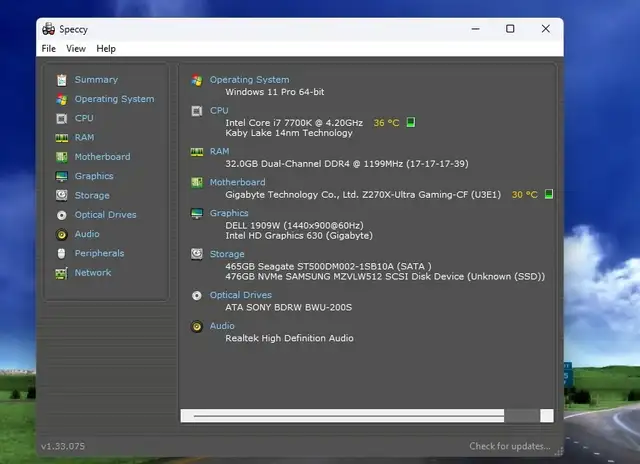Click the DELL 1909W monitor text line

(294, 225)
